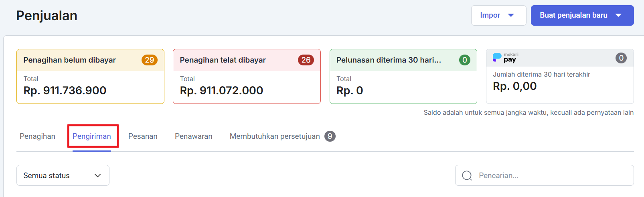Open the Membutuhkan persetujuan tab
644x197 pixels.
[275, 136]
